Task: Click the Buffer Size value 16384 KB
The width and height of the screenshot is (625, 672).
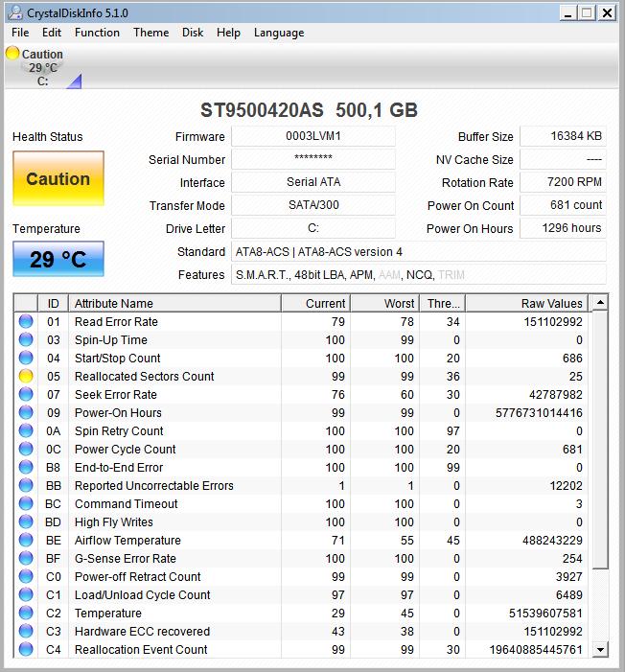Action: (564, 136)
